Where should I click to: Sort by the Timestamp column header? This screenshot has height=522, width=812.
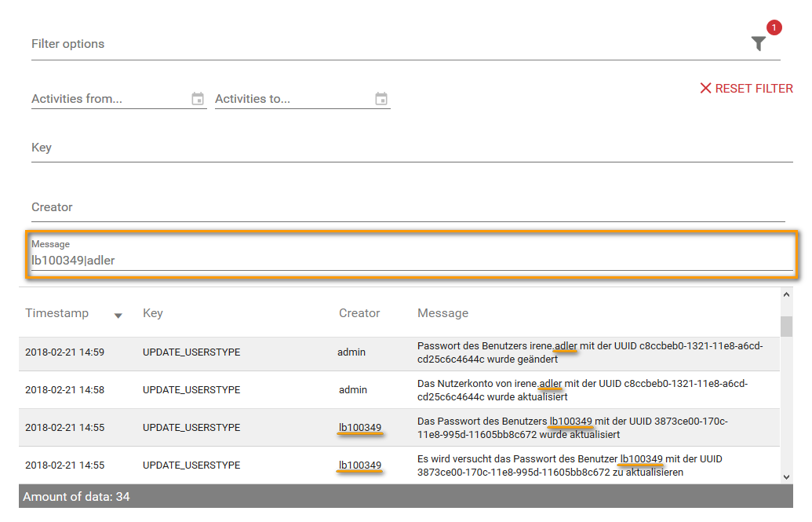57,313
